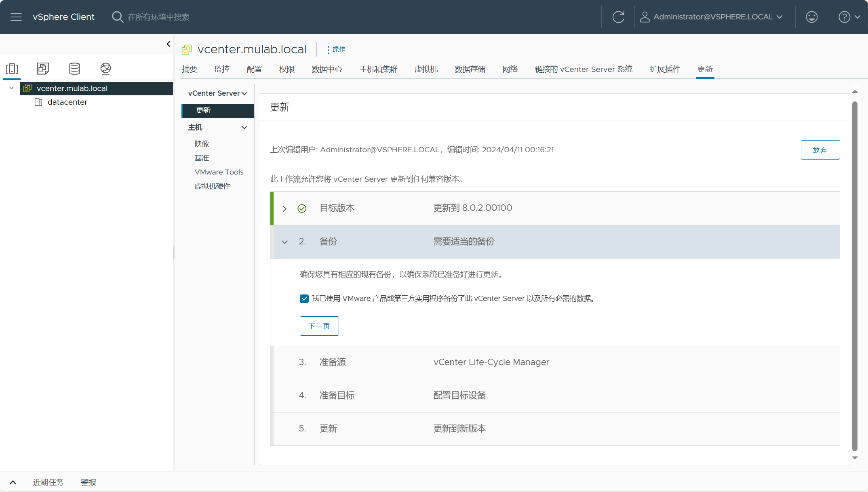The width and height of the screenshot is (868, 492).
Task: Collapse the vCenter Server side section
Action: (244, 93)
